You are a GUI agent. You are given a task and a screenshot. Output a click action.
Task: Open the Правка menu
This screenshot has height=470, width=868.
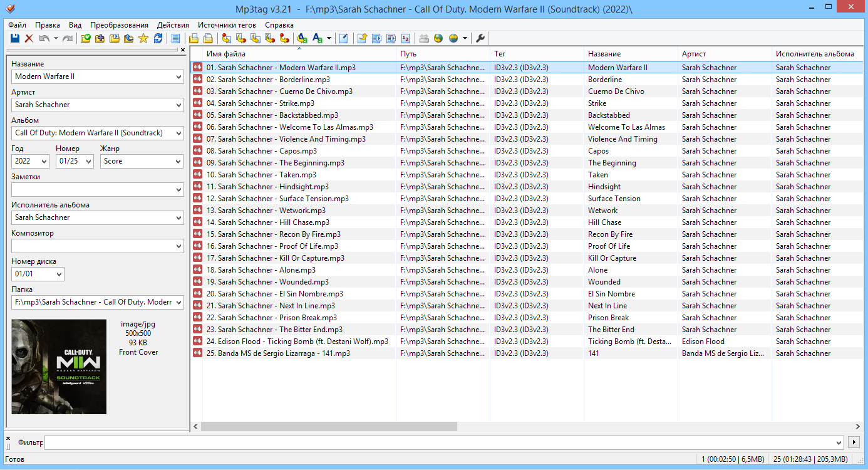coord(48,25)
